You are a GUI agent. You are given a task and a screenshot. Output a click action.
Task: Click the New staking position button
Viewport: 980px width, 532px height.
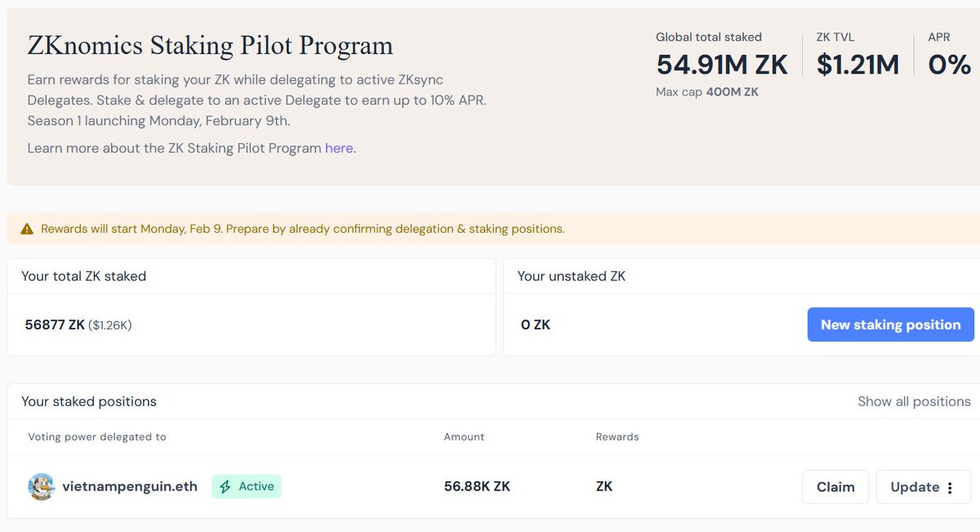tap(890, 324)
